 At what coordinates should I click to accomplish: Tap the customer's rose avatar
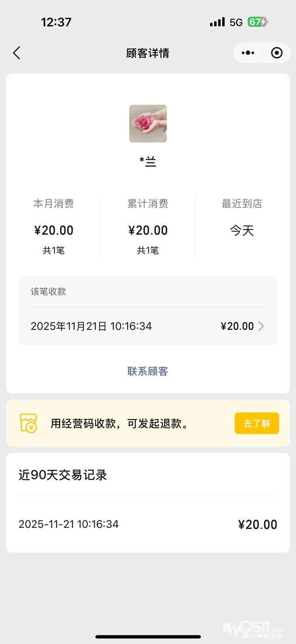click(148, 124)
